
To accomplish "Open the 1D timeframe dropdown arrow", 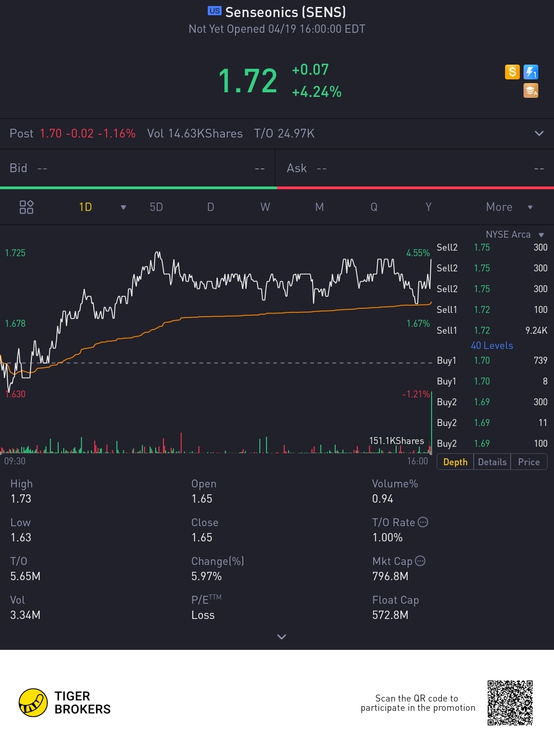I will coord(123,207).
